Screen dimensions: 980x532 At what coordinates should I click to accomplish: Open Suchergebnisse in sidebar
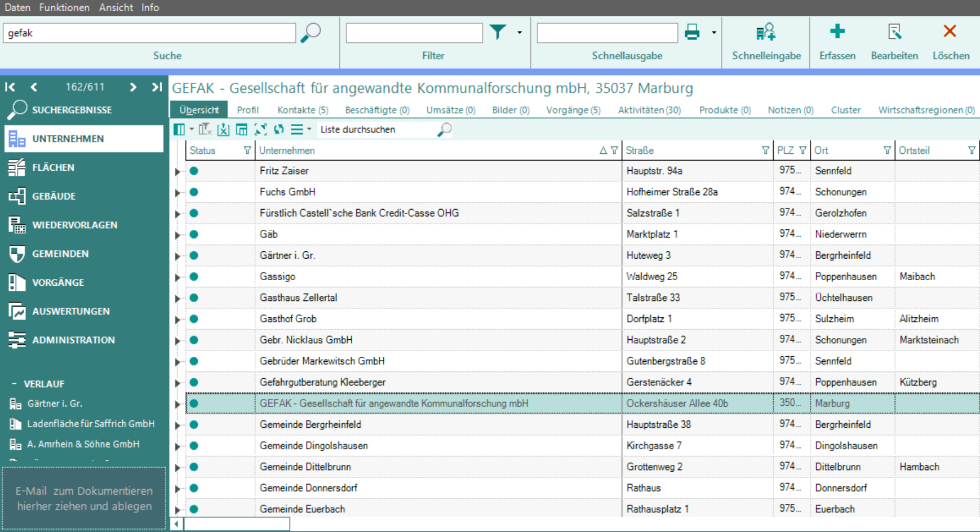84,110
